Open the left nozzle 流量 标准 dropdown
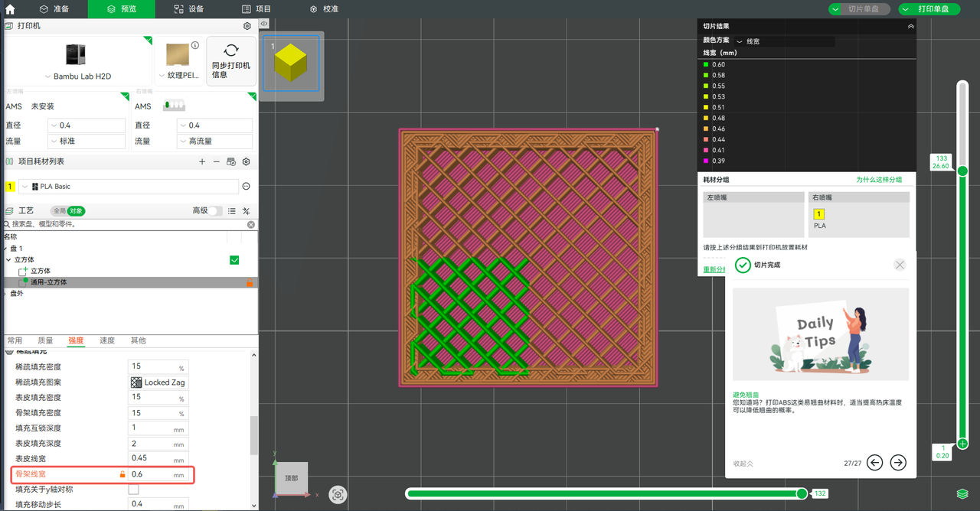The image size is (980, 511). 87,142
